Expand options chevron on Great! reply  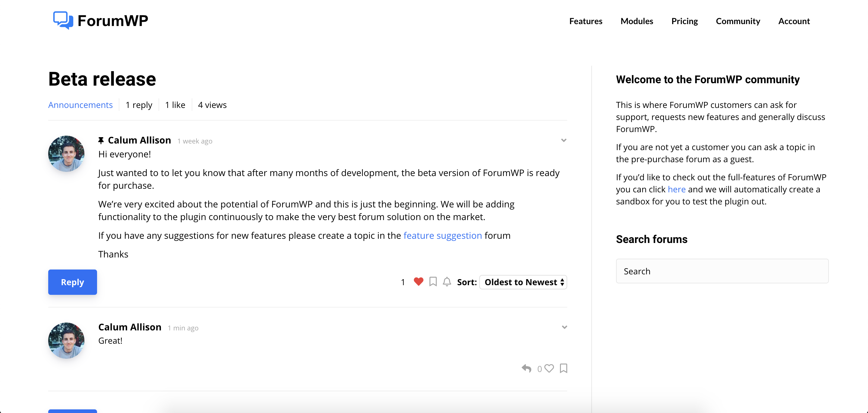[x=565, y=327]
